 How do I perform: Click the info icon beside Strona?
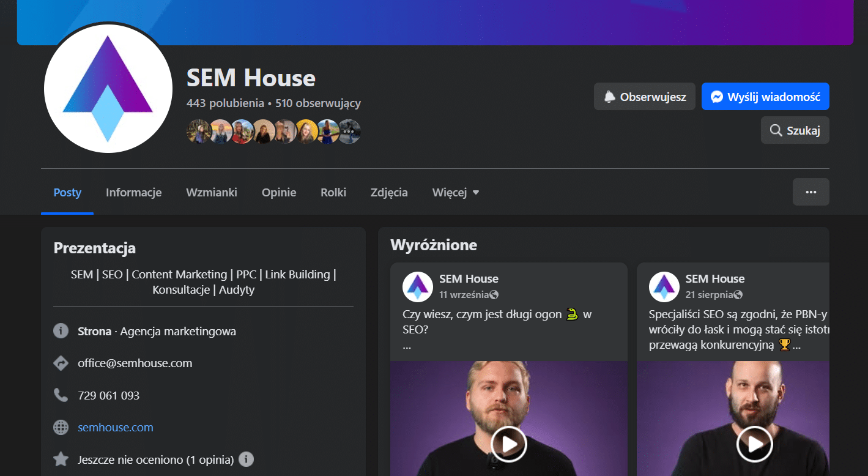pos(61,331)
